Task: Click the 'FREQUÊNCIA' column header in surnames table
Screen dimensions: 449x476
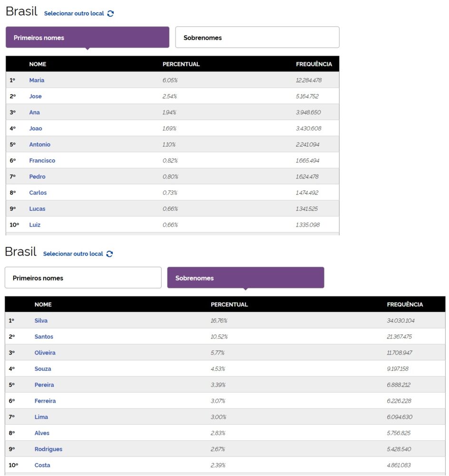Action: point(405,305)
